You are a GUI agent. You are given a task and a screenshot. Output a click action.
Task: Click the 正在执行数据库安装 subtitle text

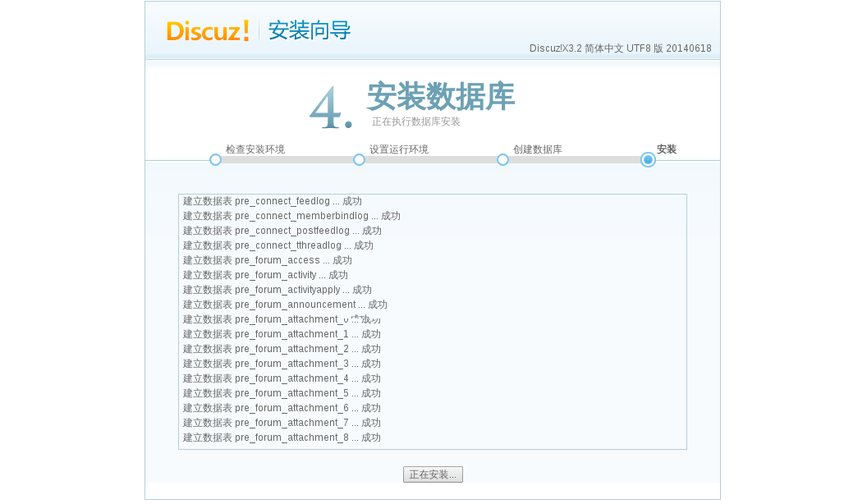coord(415,121)
